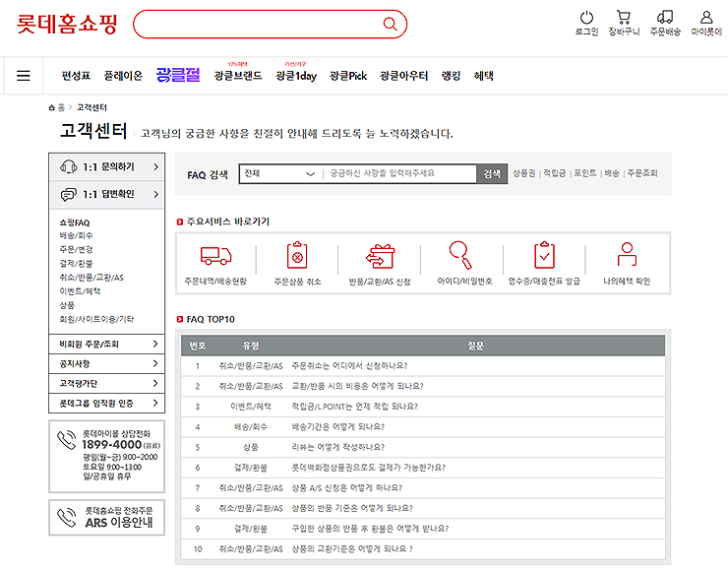The image size is (728, 571).
Task: Open FAQ '상품 A/S 신청은 어떻게 하나요?'
Action: (x=347, y=488)
